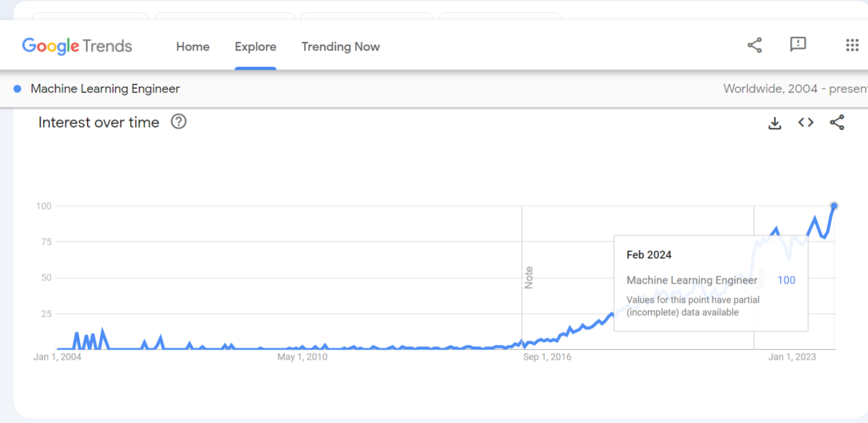Share the Interest over time chart

click(x=837, y=123)
